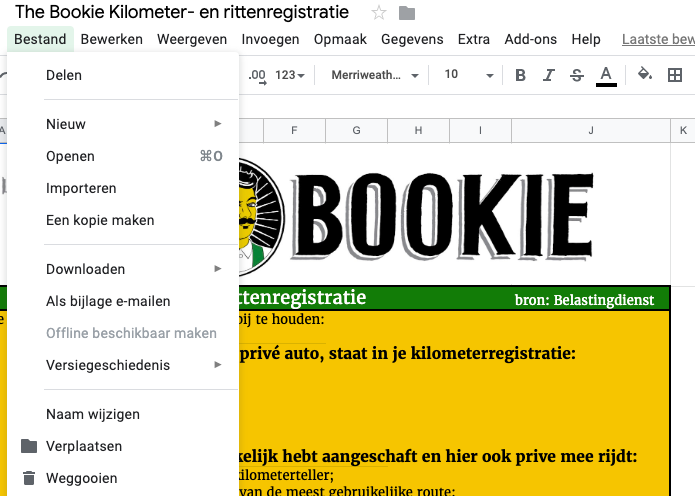
Task: Choose Verplaatsen menu entry
Action: 123,446
